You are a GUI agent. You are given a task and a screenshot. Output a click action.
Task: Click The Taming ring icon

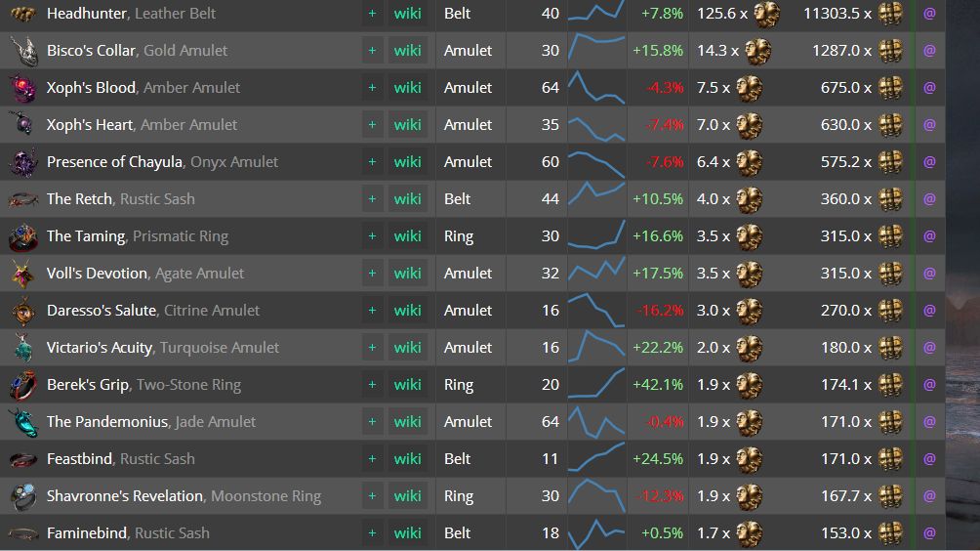pyautogui.click(x=23, y=236)
